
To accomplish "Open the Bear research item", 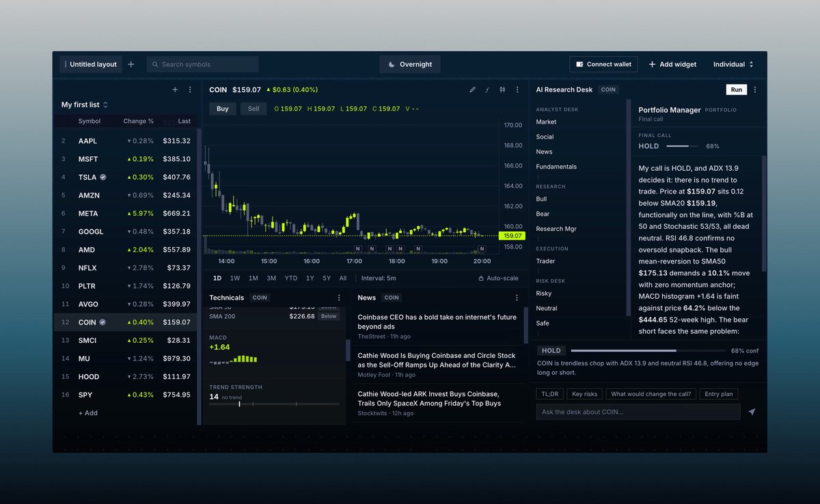I will [543, 214].
